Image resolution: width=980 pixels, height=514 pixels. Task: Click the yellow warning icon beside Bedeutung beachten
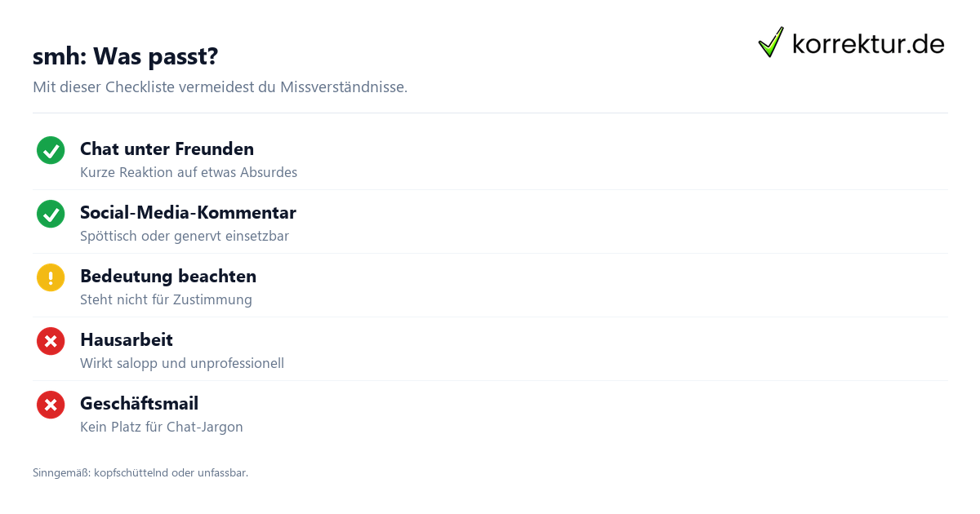51,277
